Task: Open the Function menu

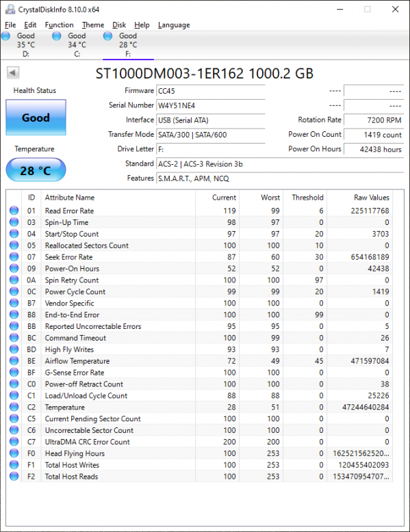Action: coord(59,25)
